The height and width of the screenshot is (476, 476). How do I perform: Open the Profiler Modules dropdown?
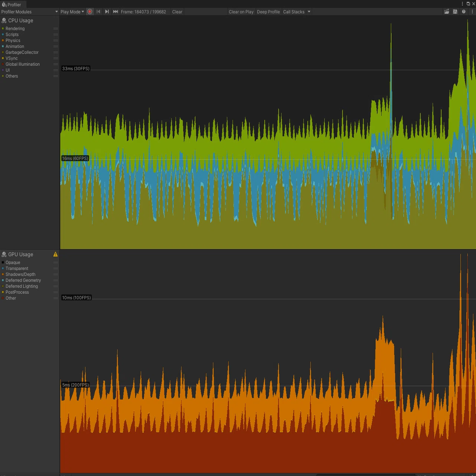[x=30, y=12]
